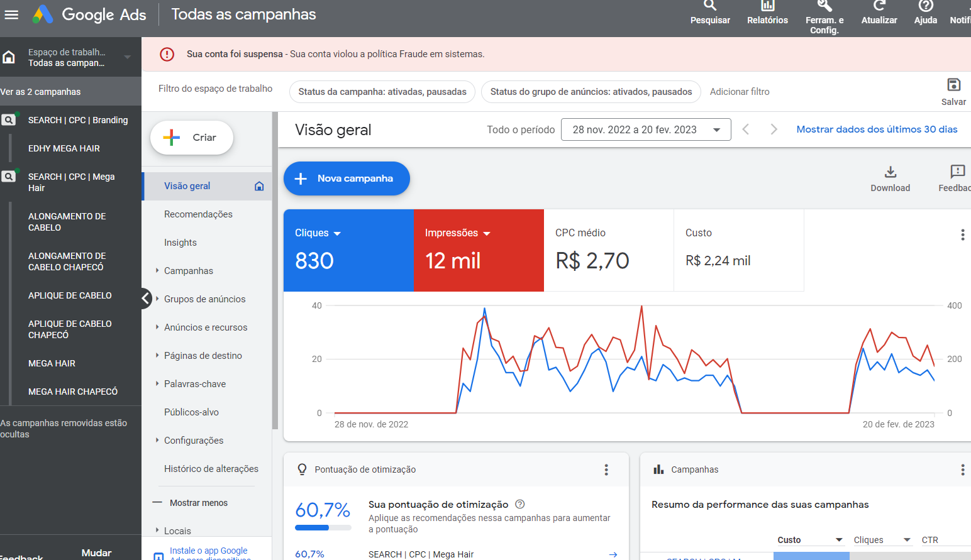This screenshot has width=971, height=560.
Task: Open the date range dropdown
Action: 646,129
